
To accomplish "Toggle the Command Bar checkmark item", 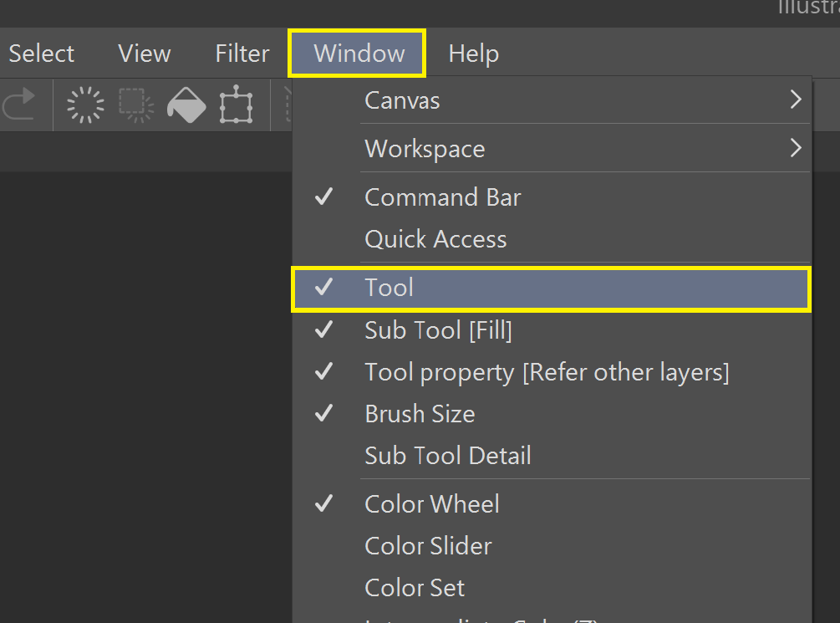I will [x=442, y=197].
